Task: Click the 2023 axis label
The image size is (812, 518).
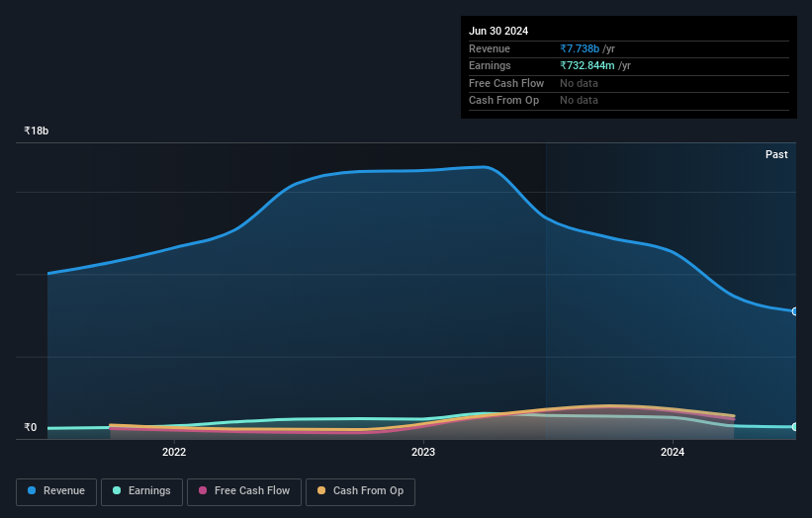Action: coord(423,452)
